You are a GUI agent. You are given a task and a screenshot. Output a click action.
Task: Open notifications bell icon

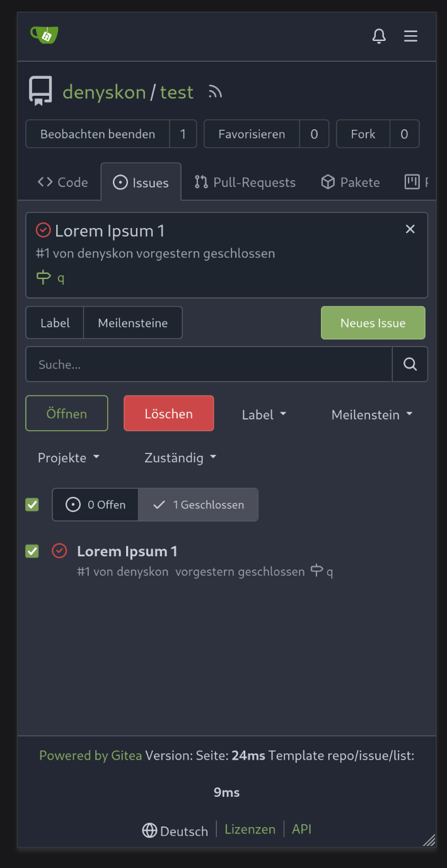(379, 37)
